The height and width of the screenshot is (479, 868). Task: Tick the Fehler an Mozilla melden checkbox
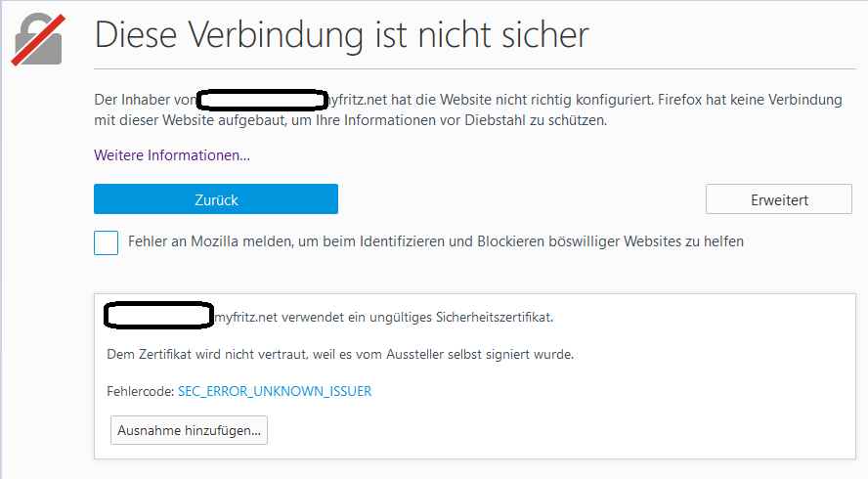pos(107,242)
